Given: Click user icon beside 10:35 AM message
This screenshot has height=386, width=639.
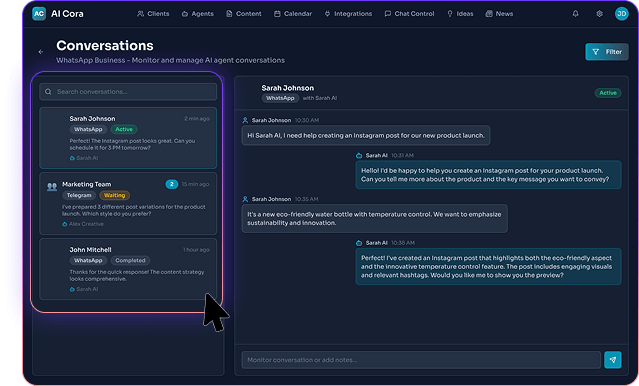Looking at the screenshot, I should click(x=245, y=199).
